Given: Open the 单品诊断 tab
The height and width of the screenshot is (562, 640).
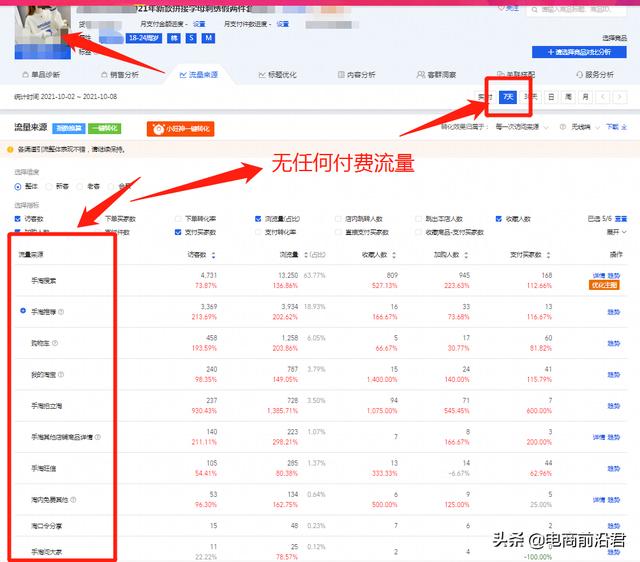Looking at the screenshot, I should point(41,75).
